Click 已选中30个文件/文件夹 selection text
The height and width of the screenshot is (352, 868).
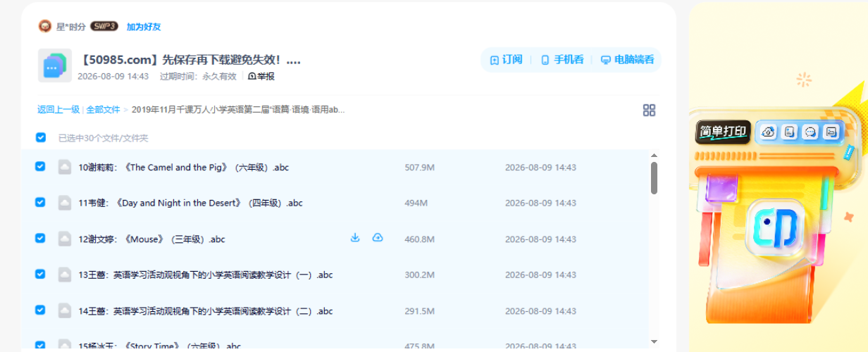click(104, 138)
